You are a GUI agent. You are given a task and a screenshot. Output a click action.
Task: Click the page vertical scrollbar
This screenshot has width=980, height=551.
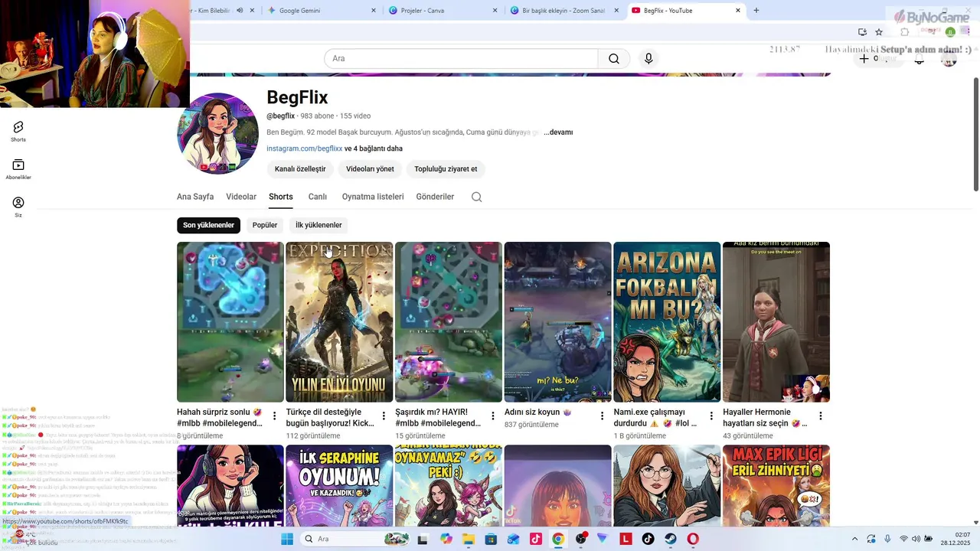coord(975,134)
